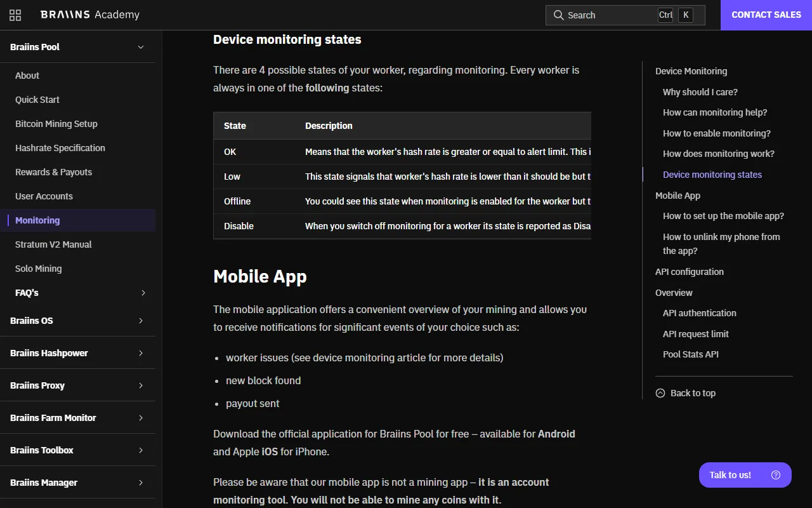Open the Talk to us chat button
The width and height of the screenshot is (812, 508).
745,475
